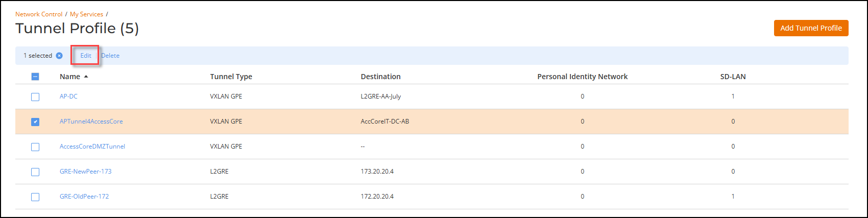Toggle the select-all header checkbox
868x218 pixels.
pos(35,77)
